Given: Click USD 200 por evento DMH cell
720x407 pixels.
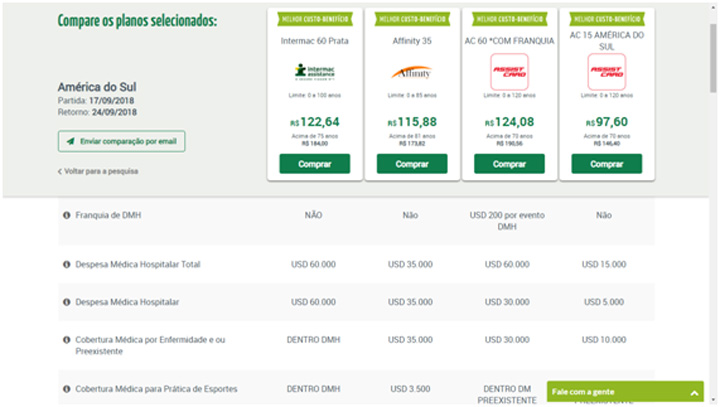Looking at the screenshot, I should point(507,221).
